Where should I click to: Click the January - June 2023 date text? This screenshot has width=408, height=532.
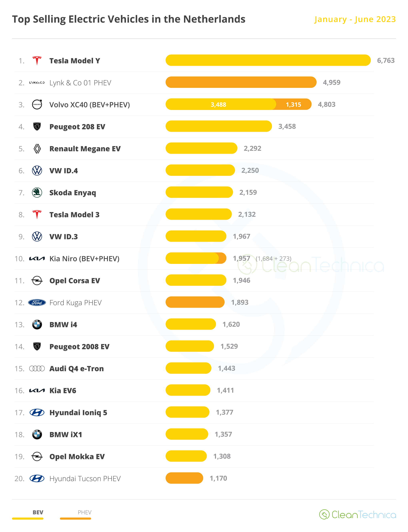[355, 19]
